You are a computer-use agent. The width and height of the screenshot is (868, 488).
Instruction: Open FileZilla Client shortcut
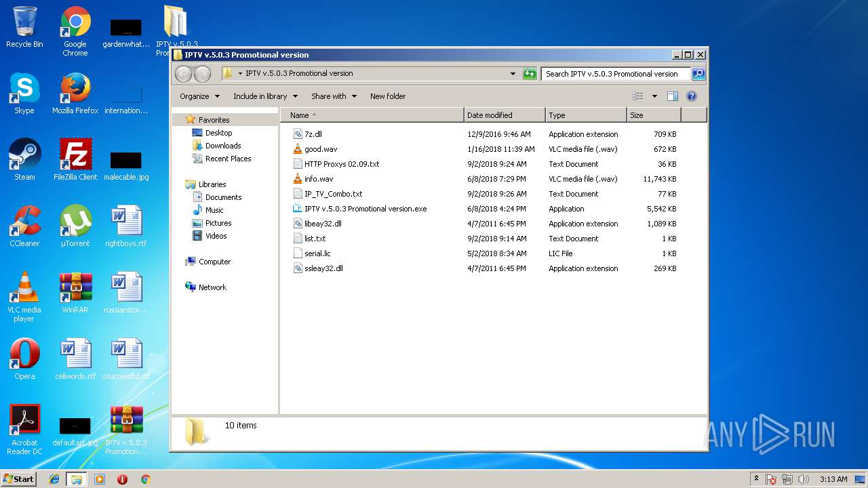(x=75, y=160)
